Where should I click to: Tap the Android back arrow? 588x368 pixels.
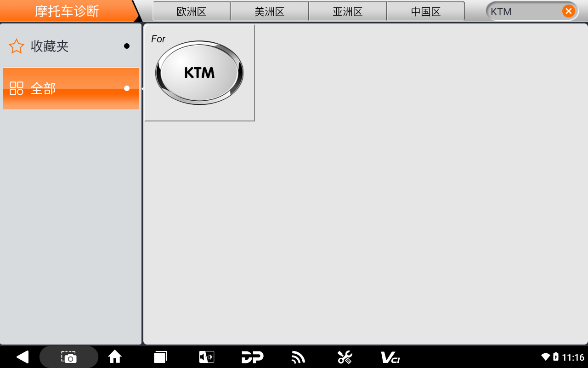(x=22, y=357)
